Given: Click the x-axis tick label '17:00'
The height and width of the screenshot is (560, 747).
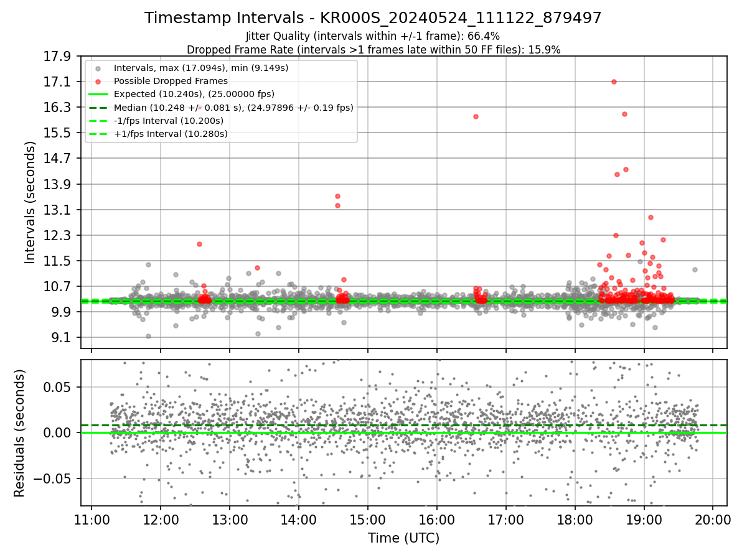Looking at the screenshot, I should [505, 519].
